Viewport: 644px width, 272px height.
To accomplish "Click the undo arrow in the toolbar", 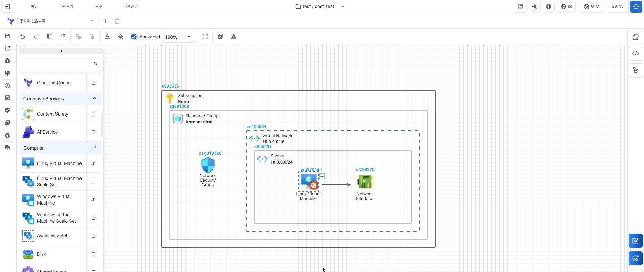I will coord(23,37).
